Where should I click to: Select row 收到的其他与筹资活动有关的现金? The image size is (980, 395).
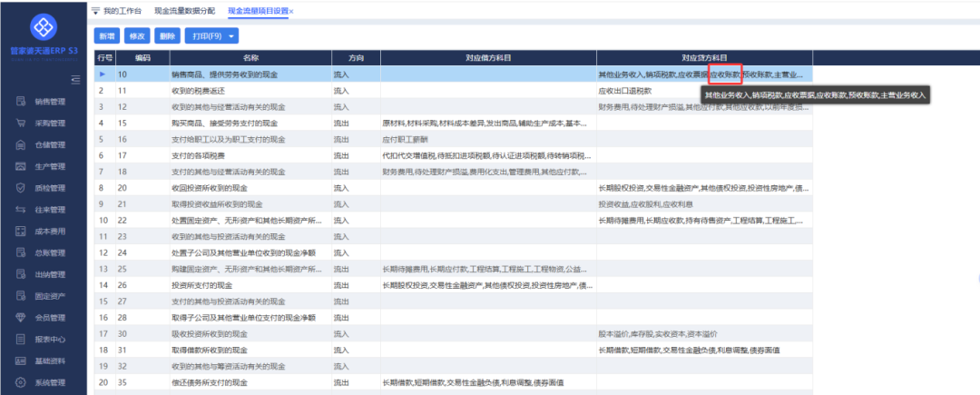pyautogui.click(x=454, y=366)
